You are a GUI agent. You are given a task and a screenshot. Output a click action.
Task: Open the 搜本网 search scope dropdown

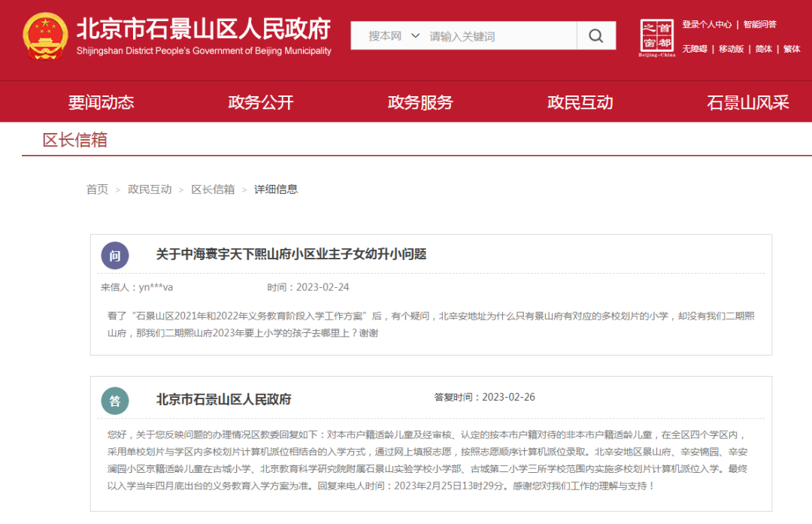click(393, 36)
